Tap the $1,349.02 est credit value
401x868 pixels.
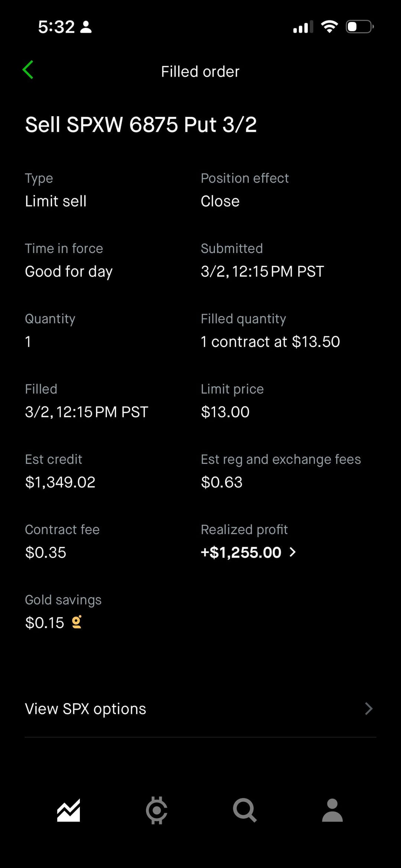pos(60,482)
